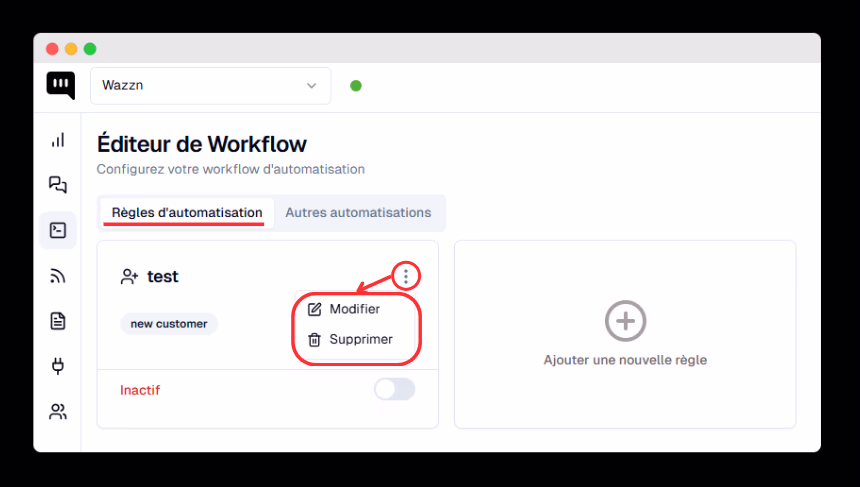860x487 pixels.
Task: Click the plus circle to add rule
Action: (625, 321)
